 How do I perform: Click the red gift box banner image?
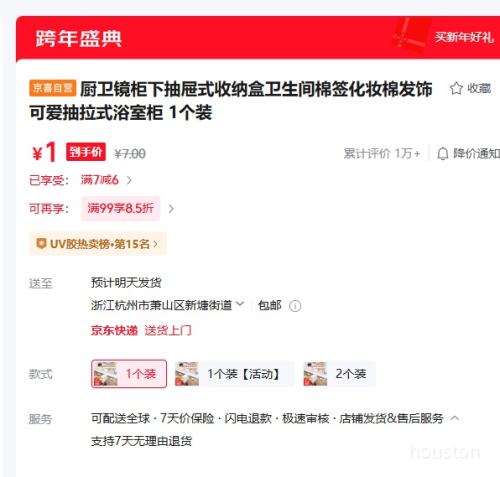pos(410,35)
